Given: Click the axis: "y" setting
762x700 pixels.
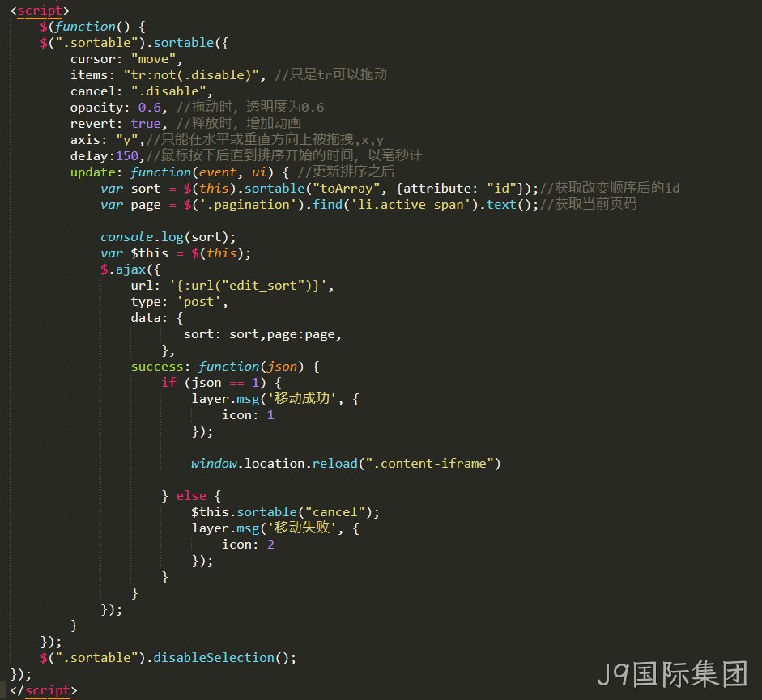Looking at the screenshot, I should [108, 140].
